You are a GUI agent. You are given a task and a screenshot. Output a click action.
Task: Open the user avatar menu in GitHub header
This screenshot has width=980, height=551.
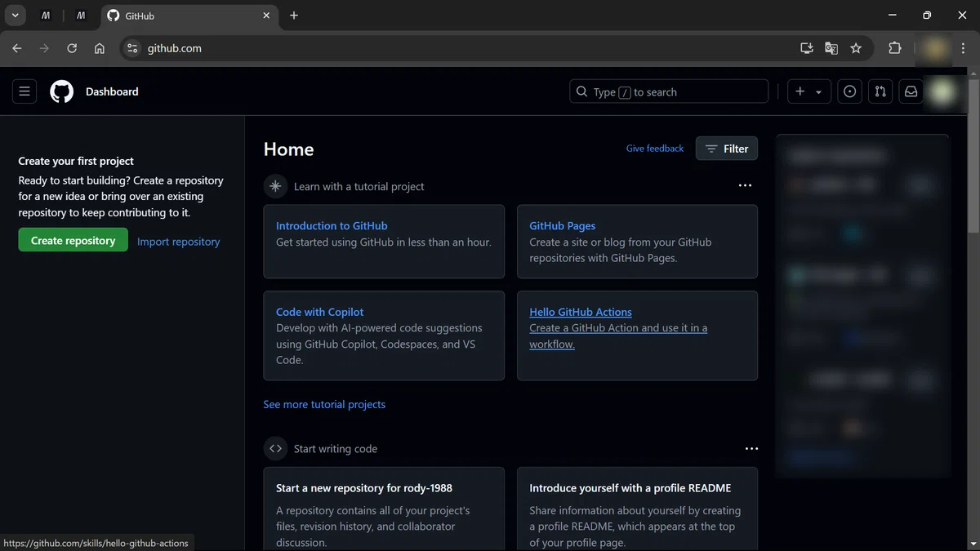click(942, 91)
